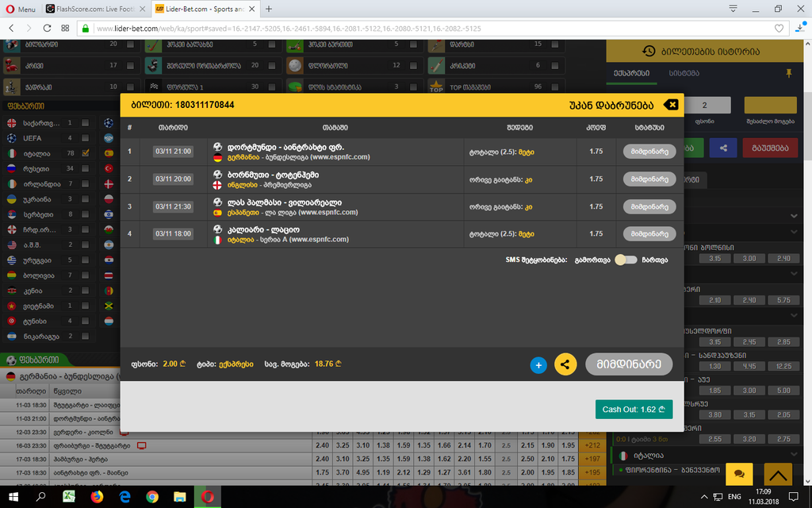Click the boxing glove icon beside კრივი
The height and width of the screenshot is (508, 812).
(11, 66)
